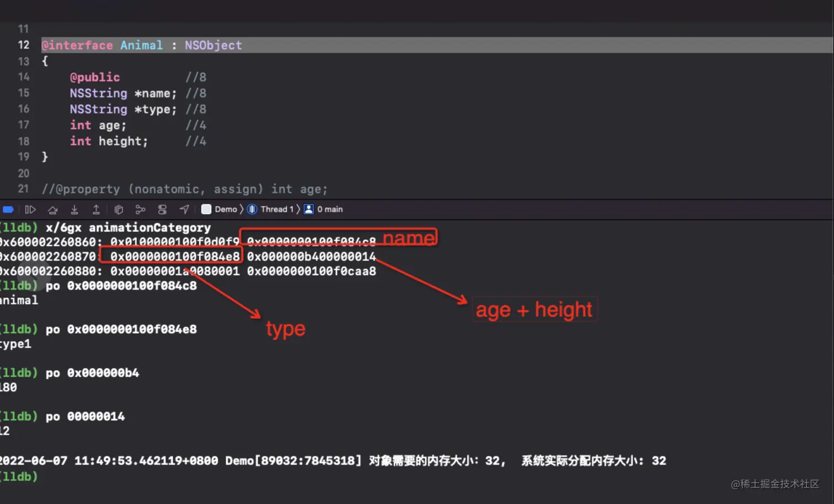
Task: Click 'int height;' on line 18
Action: (x=109, y=141)
